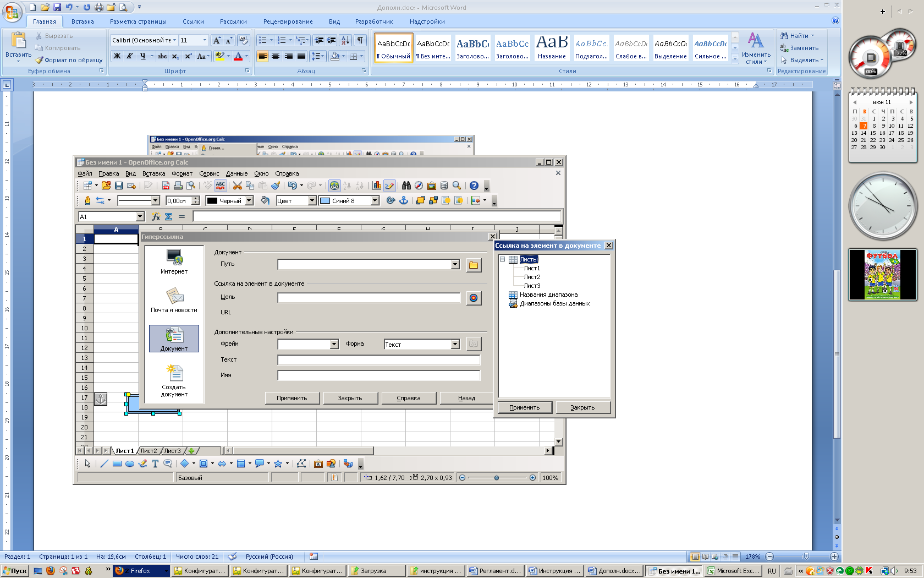Viewport: 924px width, 578px height.
Task: Click Закрыть in Ссылка на элемент dialog
Action: (x=582, y=407)
